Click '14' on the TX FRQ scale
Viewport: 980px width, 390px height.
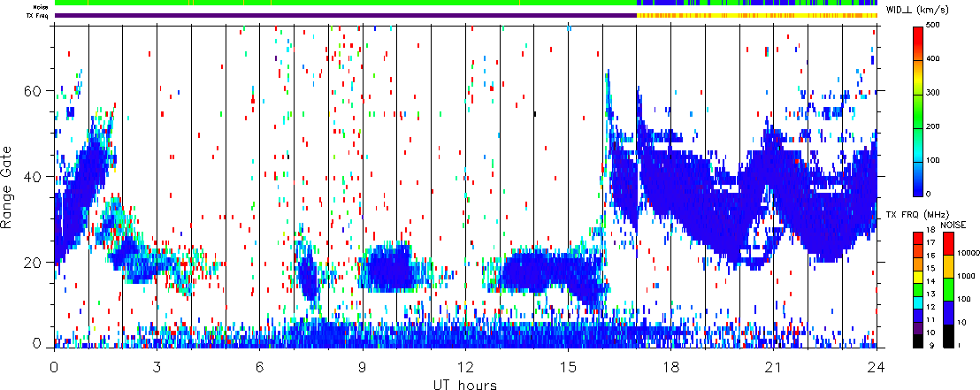930,282
